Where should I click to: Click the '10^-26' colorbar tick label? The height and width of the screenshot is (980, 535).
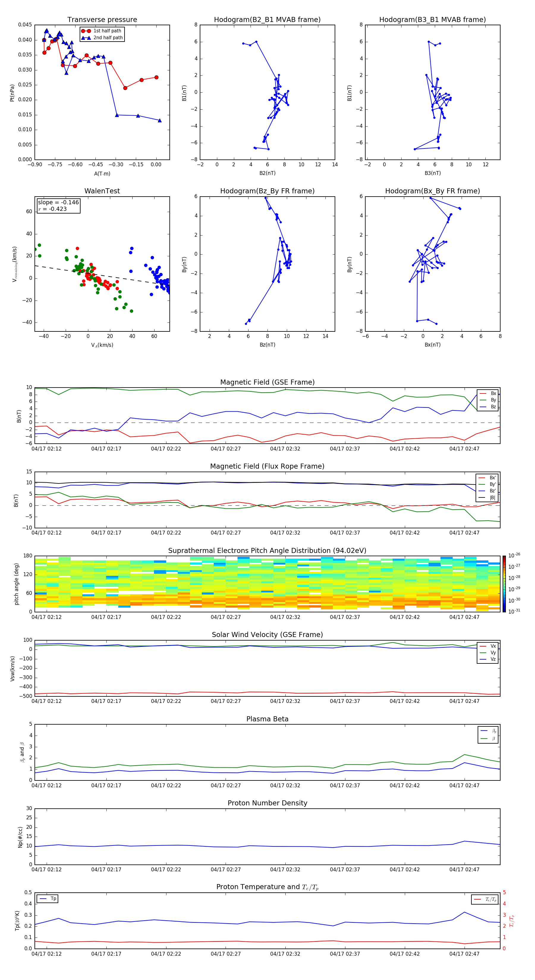point(514,555)
